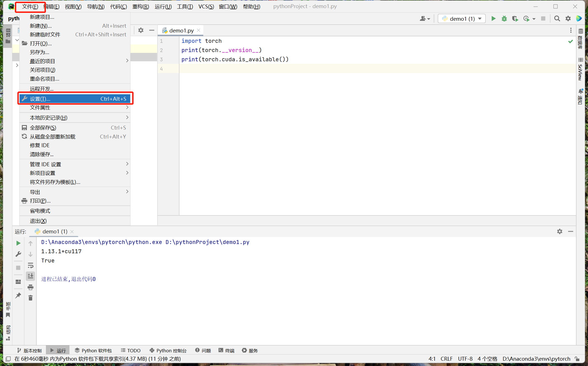The image size is (588, 366).
Task: Open the Python 软件包 tool window button
Action: tap(93, 350)
